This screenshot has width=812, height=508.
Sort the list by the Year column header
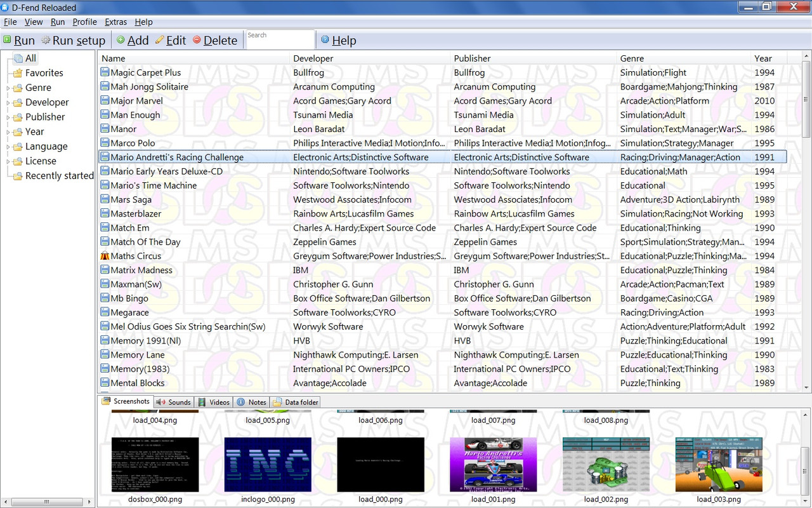click(x=769, y=58)
